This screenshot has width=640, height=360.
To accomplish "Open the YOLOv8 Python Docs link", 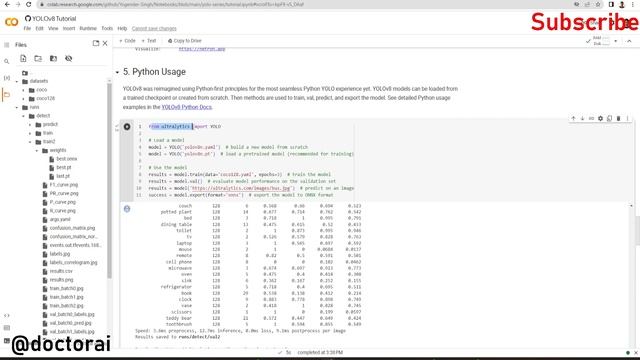I will [187, 107].
